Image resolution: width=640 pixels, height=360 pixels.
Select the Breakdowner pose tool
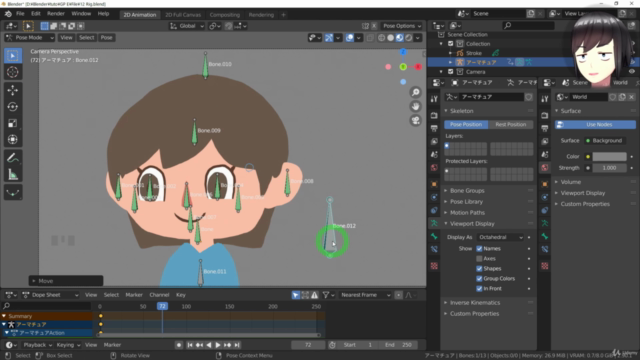(13, 192)
